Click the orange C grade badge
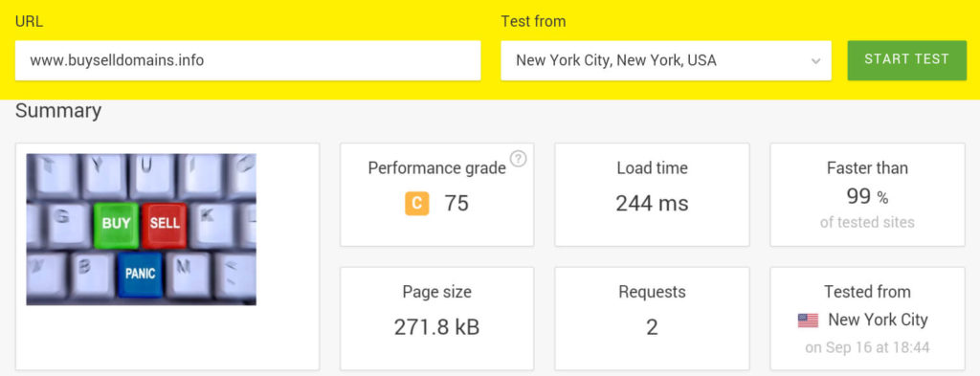 [417, 203]
